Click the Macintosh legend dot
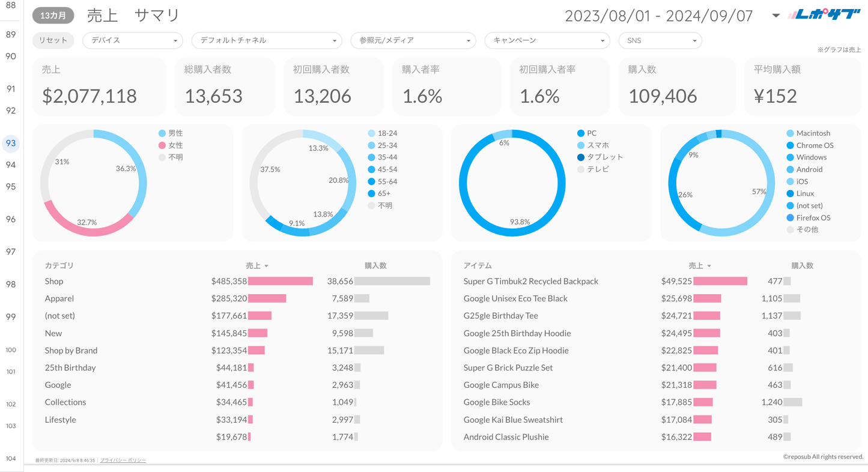Screen dimensions: 868x472 point(790,133)
